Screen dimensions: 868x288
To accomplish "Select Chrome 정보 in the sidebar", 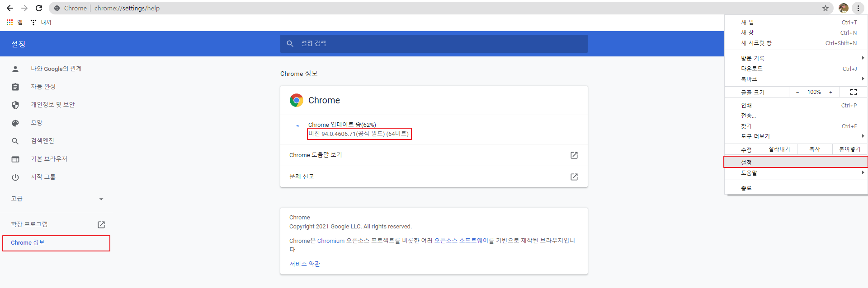I will (x=57, y=243).
